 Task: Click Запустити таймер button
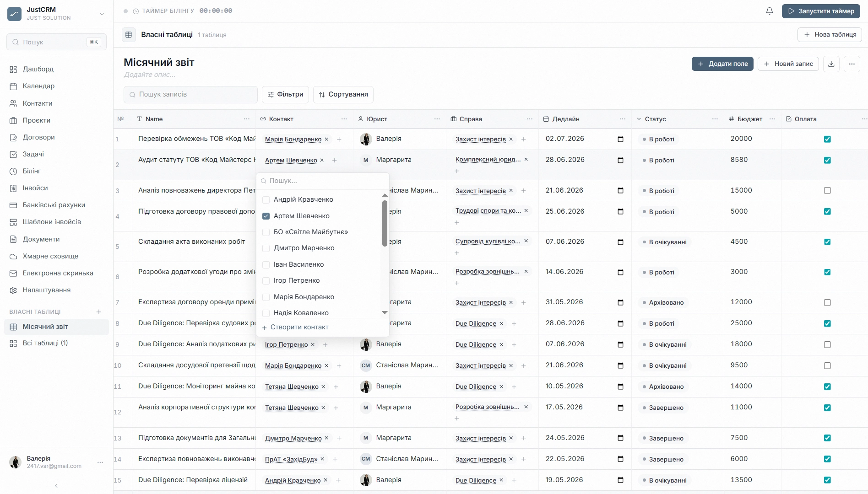(x=821, y=11)
